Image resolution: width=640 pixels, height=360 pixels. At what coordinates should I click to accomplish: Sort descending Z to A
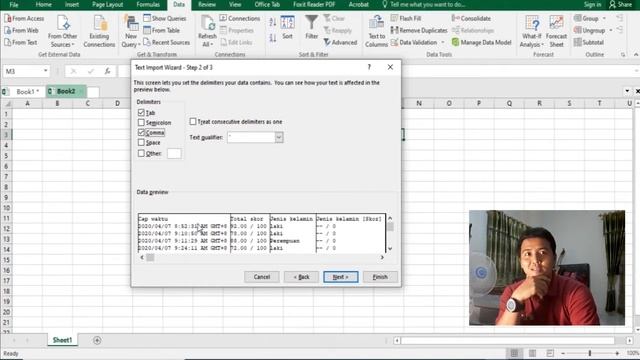tap(273, 38)
